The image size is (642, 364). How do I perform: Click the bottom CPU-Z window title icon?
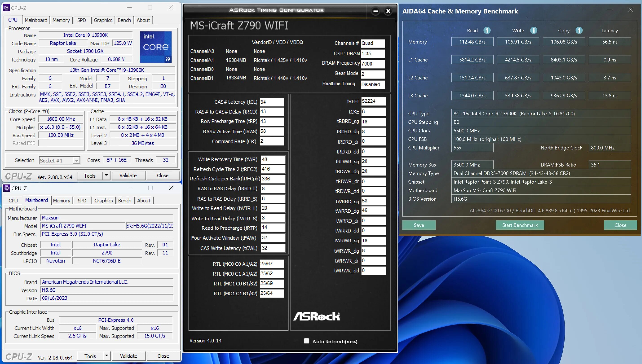click(7, 188)
